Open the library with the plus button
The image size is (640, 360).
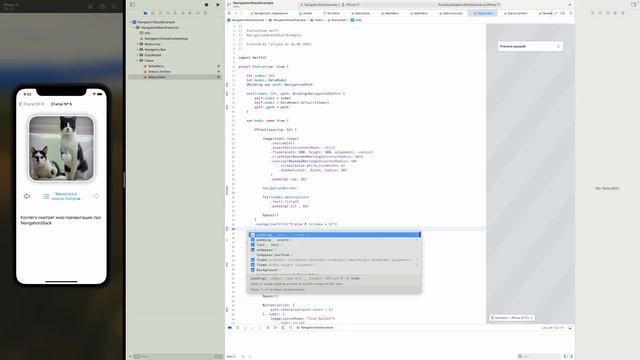(569, 4)
